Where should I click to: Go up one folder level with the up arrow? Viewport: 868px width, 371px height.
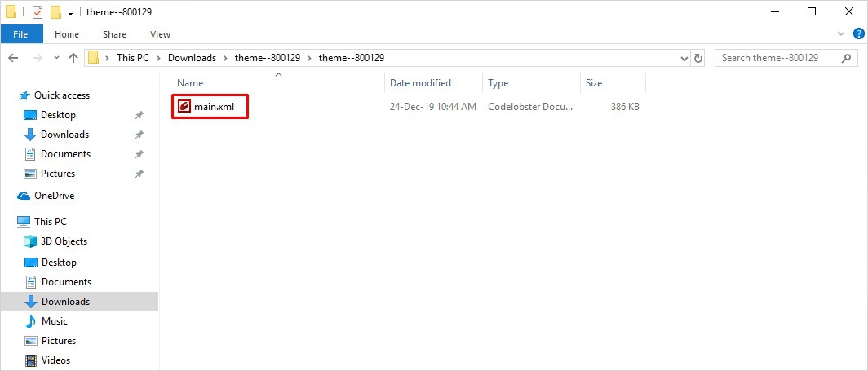click(x=73, y=58)
